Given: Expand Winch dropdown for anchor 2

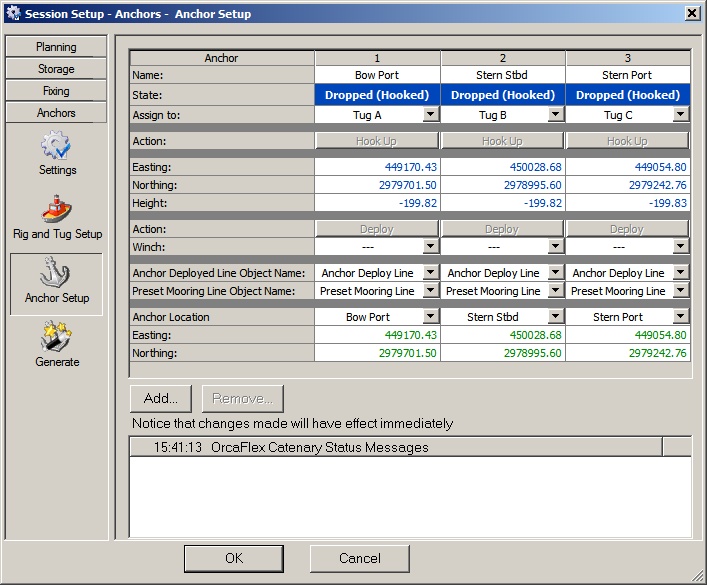Looking at the screenshot, I should [555, 247].
